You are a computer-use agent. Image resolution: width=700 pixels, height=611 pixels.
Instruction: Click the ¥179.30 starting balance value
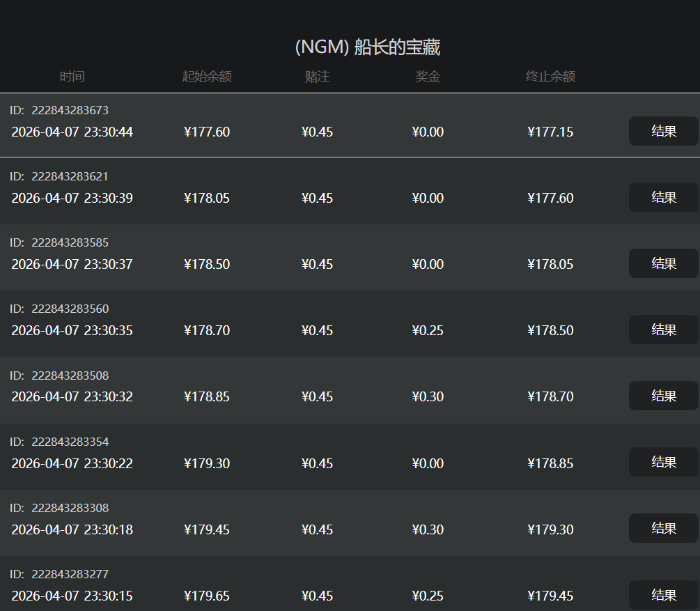[x=207, y=463]
